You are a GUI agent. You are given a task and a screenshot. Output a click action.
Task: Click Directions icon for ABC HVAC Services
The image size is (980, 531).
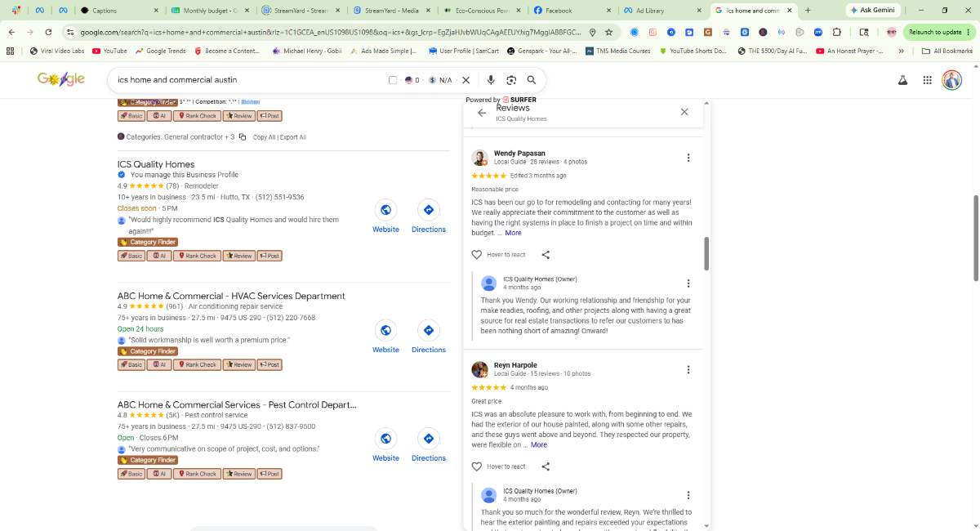[429, 330]
